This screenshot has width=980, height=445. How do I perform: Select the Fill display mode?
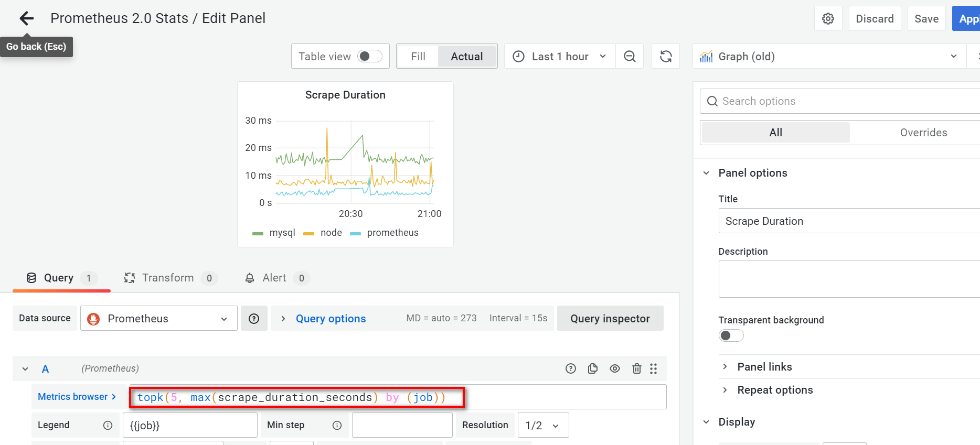pos(418,56)
